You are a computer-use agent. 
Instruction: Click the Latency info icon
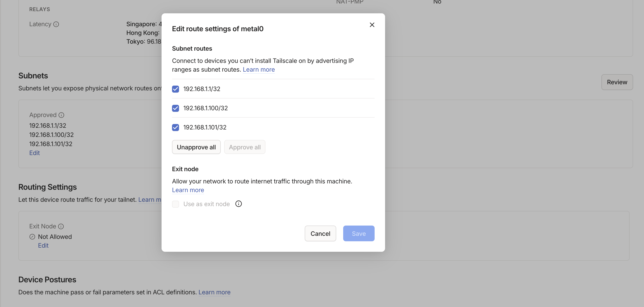click(x=56, y=24)
